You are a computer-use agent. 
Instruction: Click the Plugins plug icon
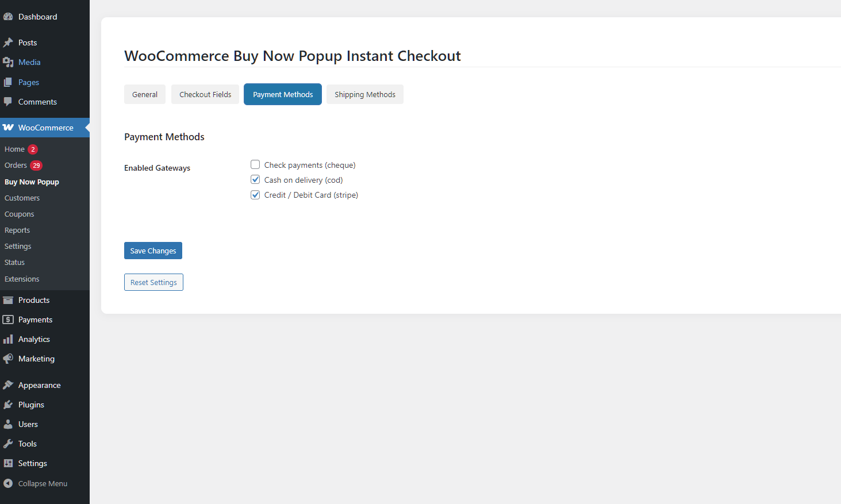click(x=8, y=405)
